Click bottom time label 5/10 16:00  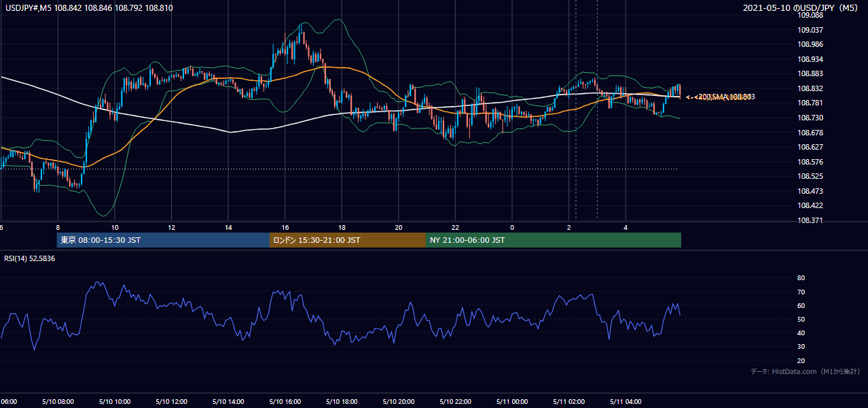(x=285, y=402)
